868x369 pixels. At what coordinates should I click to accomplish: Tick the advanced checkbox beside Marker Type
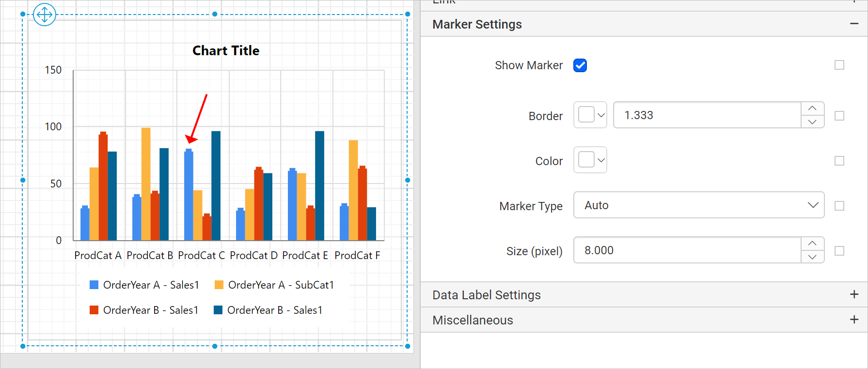click(839, 206)
